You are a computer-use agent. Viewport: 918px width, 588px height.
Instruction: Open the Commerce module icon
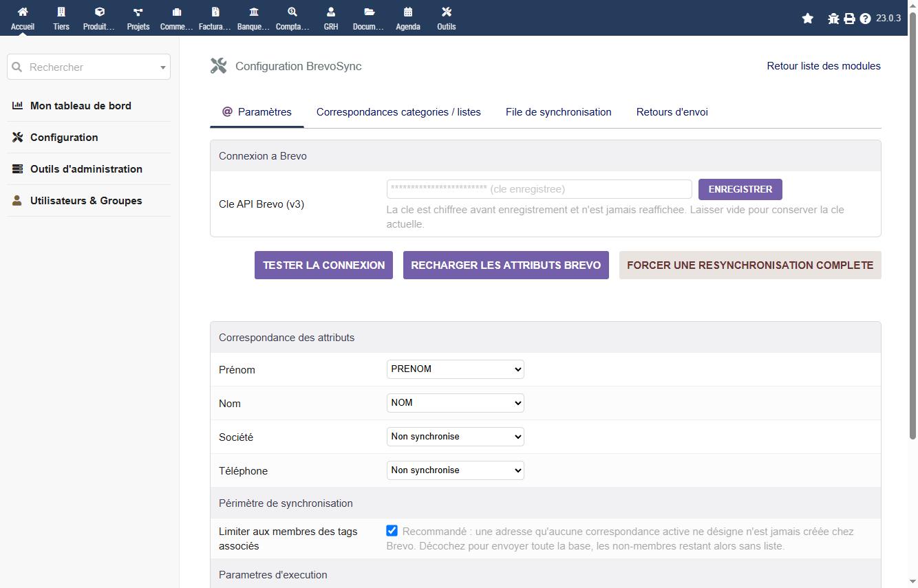(x=177, y=12)
